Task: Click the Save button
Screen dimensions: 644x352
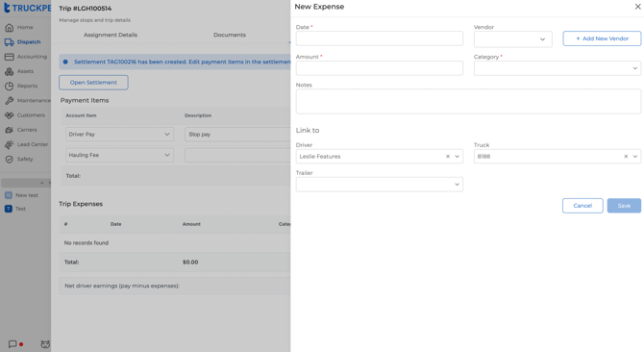Action: point(624,206)
